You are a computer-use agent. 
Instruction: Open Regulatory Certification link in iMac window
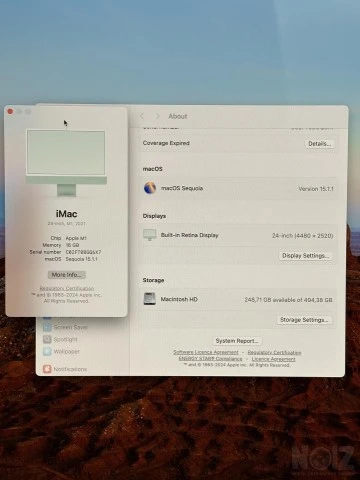coord(67,288)
